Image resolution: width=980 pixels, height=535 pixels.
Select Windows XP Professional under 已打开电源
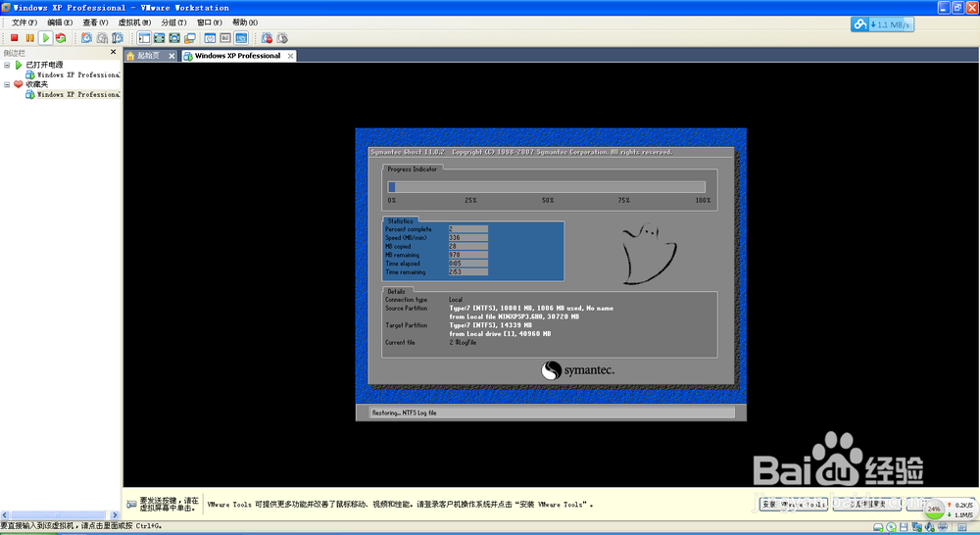pyautogui.click(x=77, y=75)
